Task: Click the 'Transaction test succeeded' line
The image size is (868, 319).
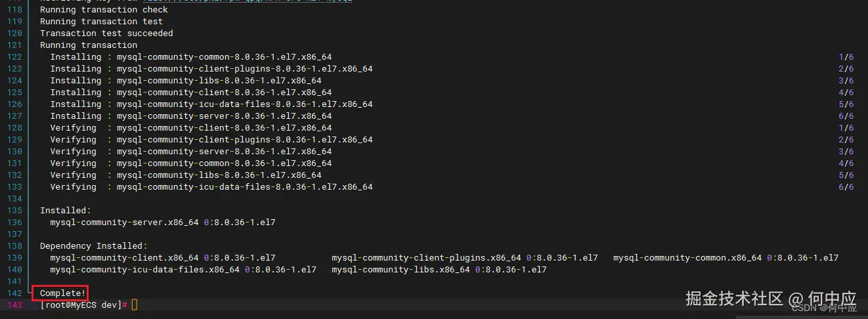Action: [106, 33]
